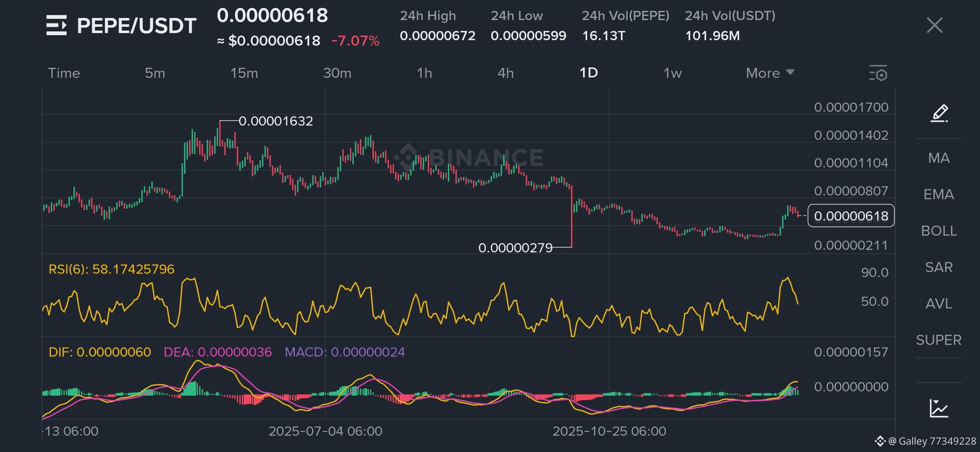The height and width of the screenshot is (452, 980).
Task: Select the 1D timeframe
Action: pos(588,73)
